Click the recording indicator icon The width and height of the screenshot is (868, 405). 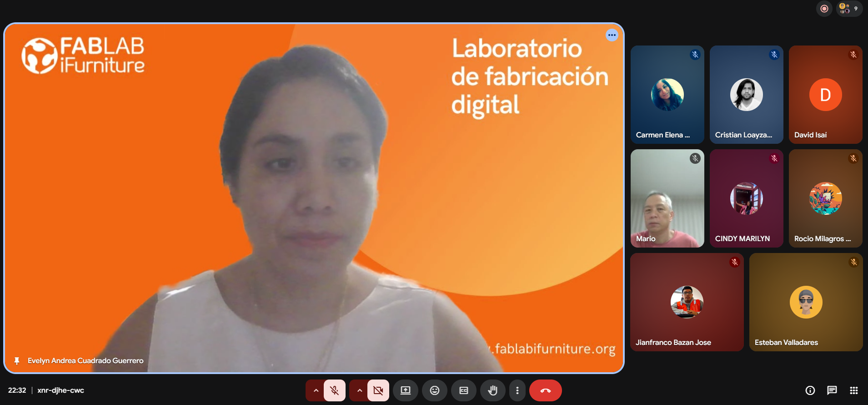click(x=824, y=9)
